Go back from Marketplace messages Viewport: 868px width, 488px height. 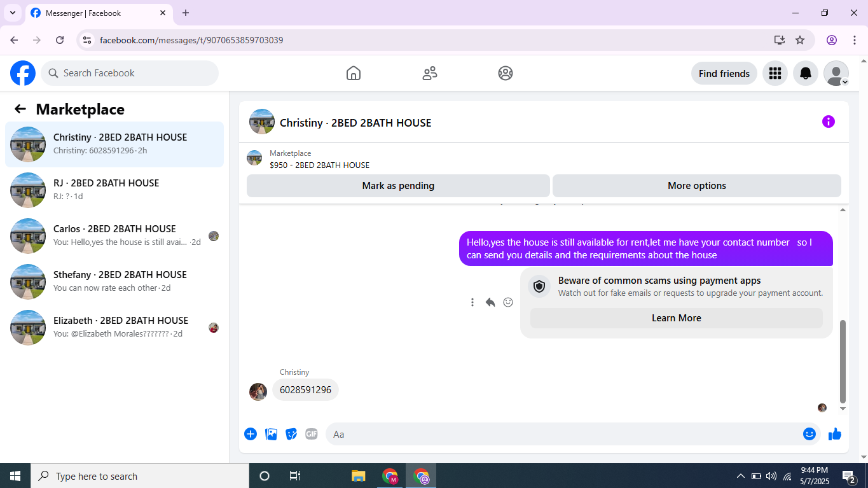point(20,109)
